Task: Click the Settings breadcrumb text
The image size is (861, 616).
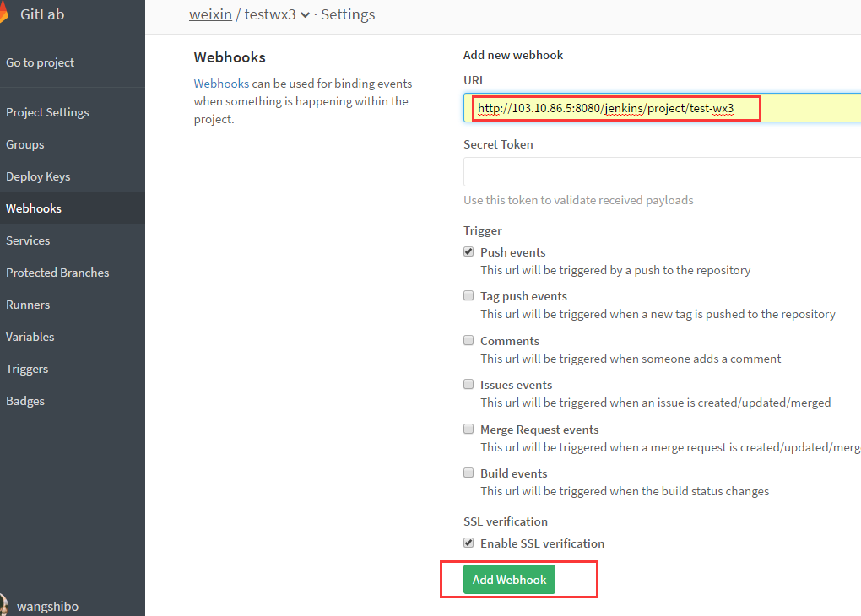Action: (348, 14)
